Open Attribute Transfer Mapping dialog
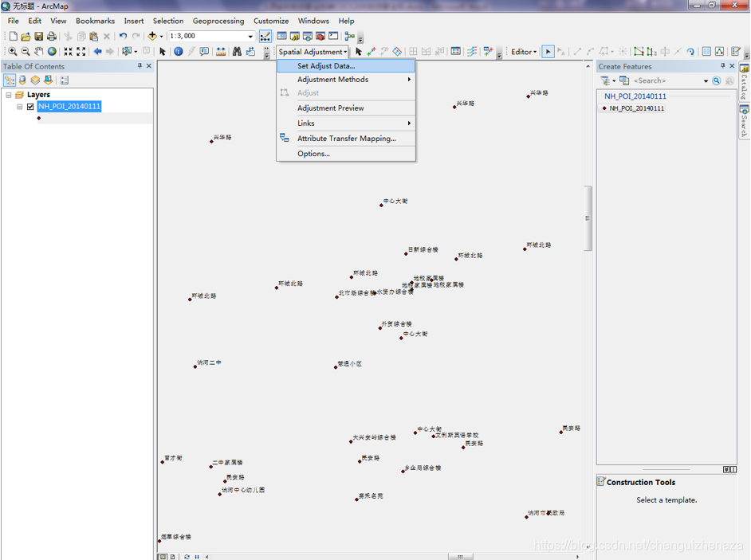This screenshot has height=560, width=751. (346, 139)
